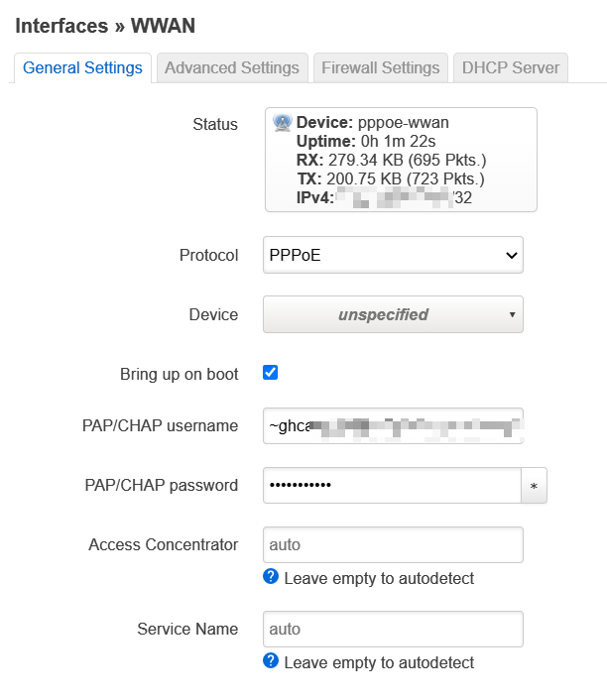607x700 pixels.
Task: Click the Status information box
Action: (x=401, y=160)
